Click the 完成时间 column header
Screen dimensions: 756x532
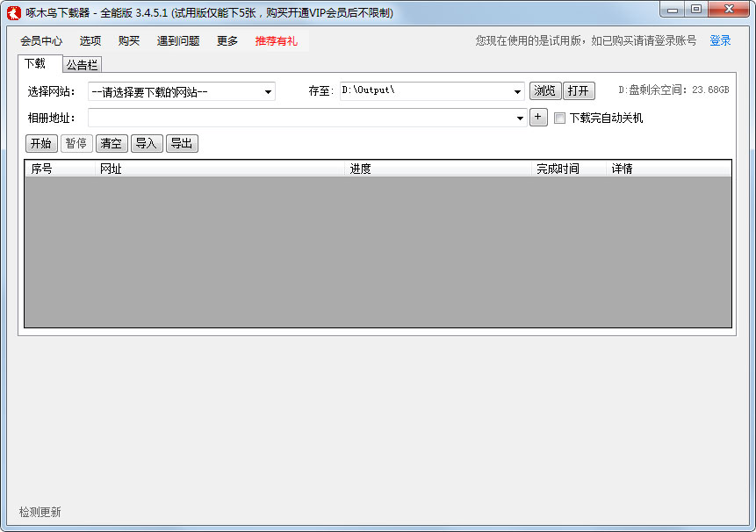[569, 169]
